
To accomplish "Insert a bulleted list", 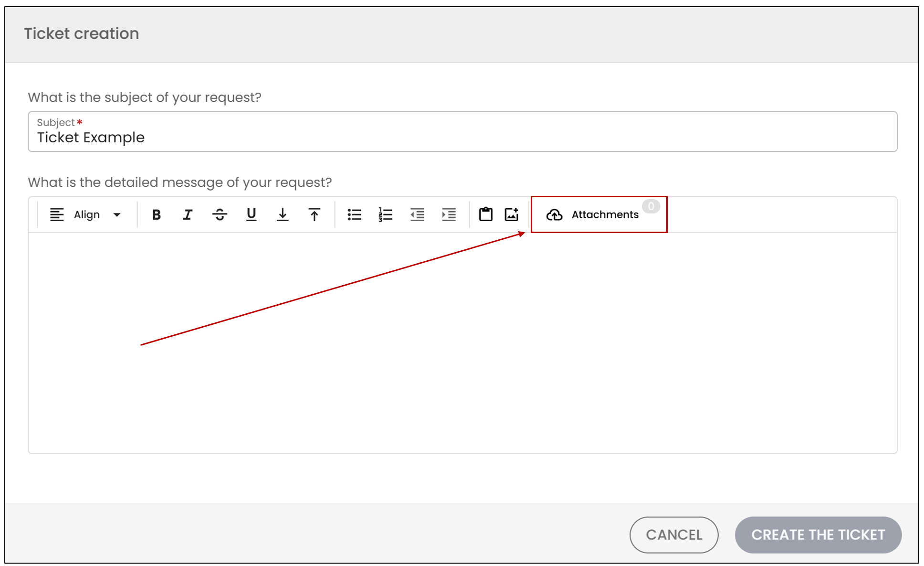I will 354,215.
